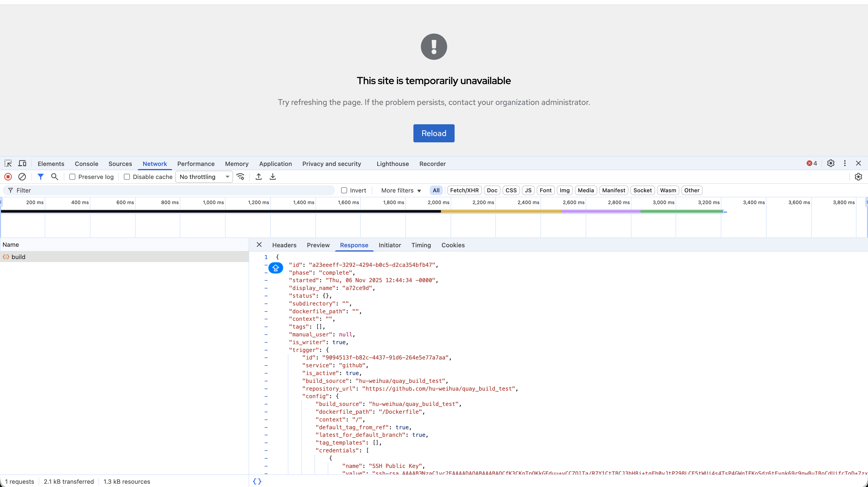Screen dimensions: 868x487
Task: Open DevTools three-dot customize menu
Action: tap(845, 163)
